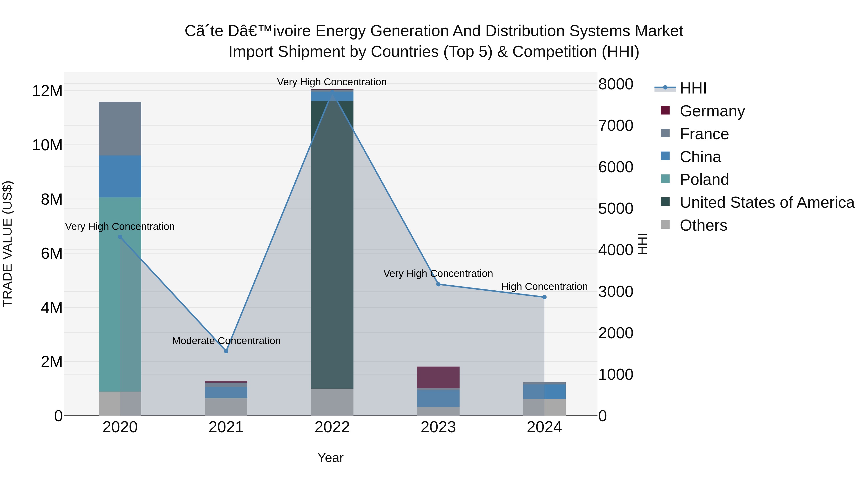This screenshot has width=868, height=488.
Task: Click the vertical 'HHI' right axis title
Action: point(642,244)
